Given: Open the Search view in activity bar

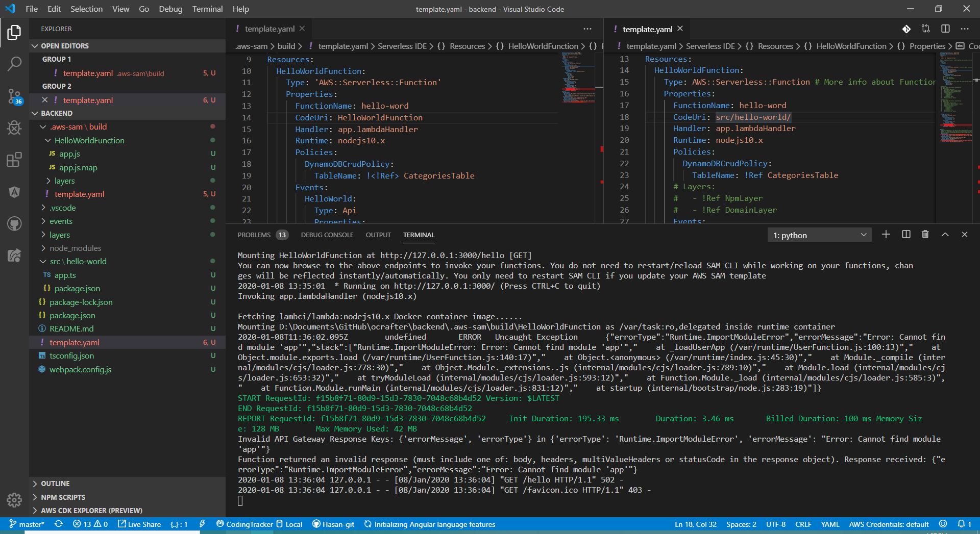Looking at the screenshot, I should 14,64.
